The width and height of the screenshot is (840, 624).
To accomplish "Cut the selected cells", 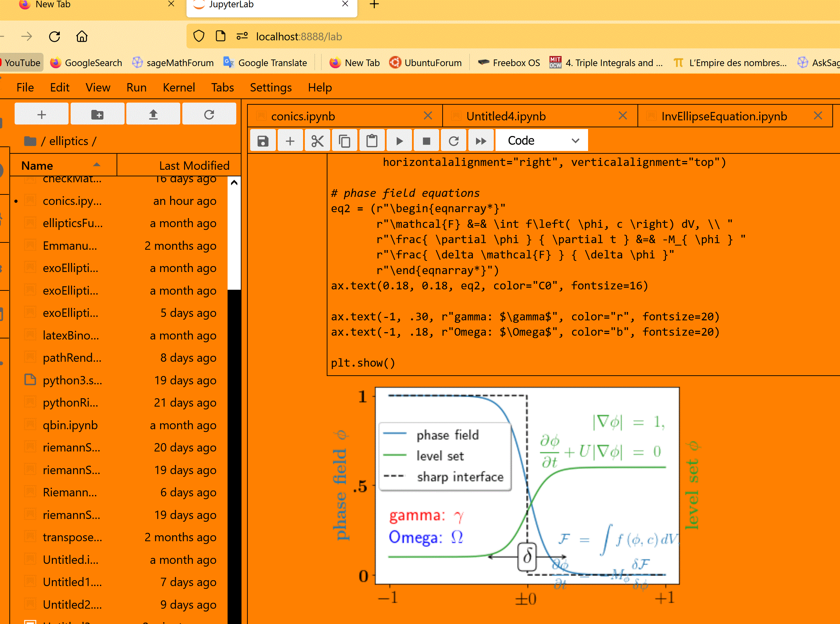I will pyautogui.click(x=317, y=140).
